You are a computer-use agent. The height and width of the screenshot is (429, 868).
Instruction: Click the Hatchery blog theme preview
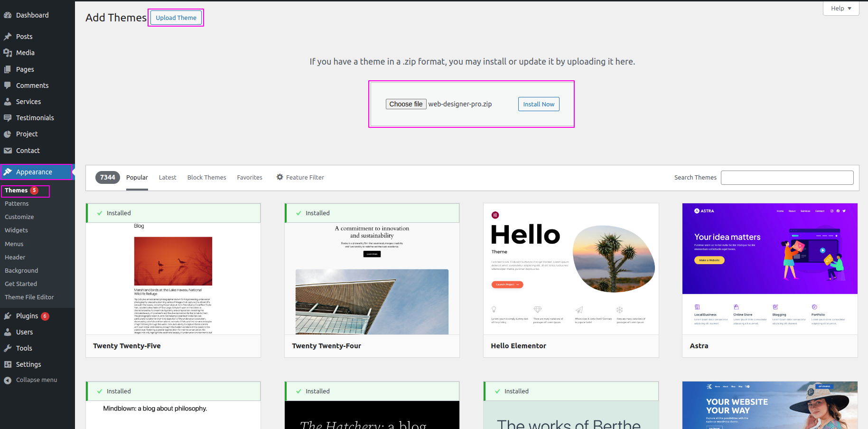point(372,415)
